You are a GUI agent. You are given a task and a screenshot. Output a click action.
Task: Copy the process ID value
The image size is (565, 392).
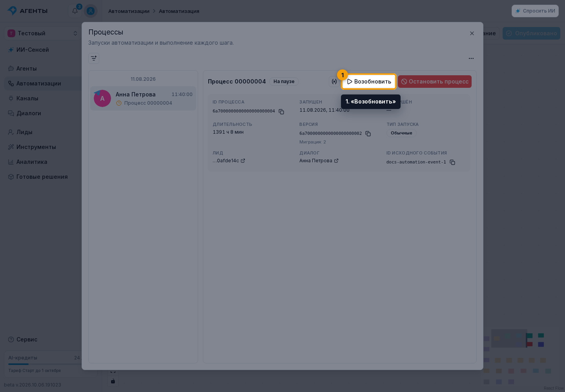point(281,112)
